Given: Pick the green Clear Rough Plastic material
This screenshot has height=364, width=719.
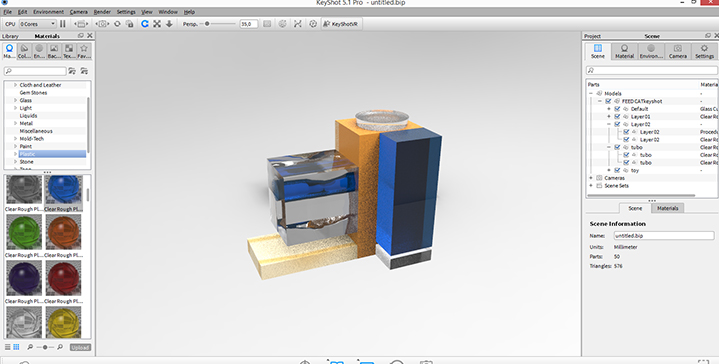Looking at the screenshot, I should (x=24, y=232).
